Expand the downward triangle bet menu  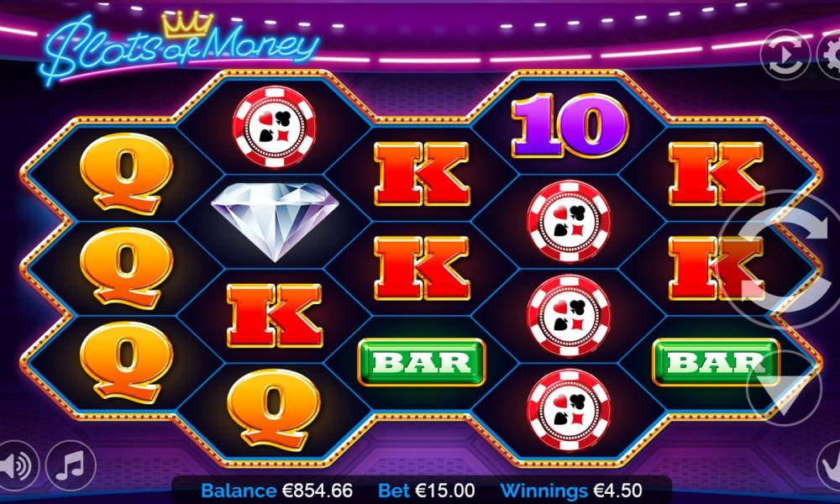(784, 390)
